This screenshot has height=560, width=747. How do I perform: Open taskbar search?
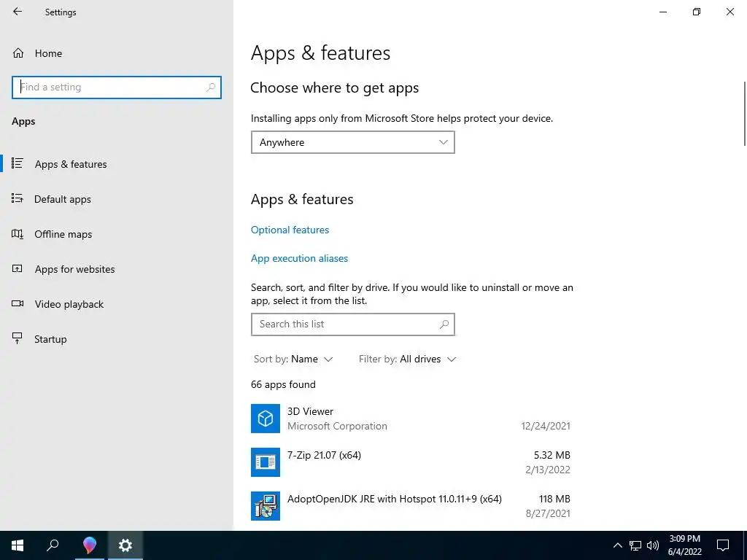(53, 545)
